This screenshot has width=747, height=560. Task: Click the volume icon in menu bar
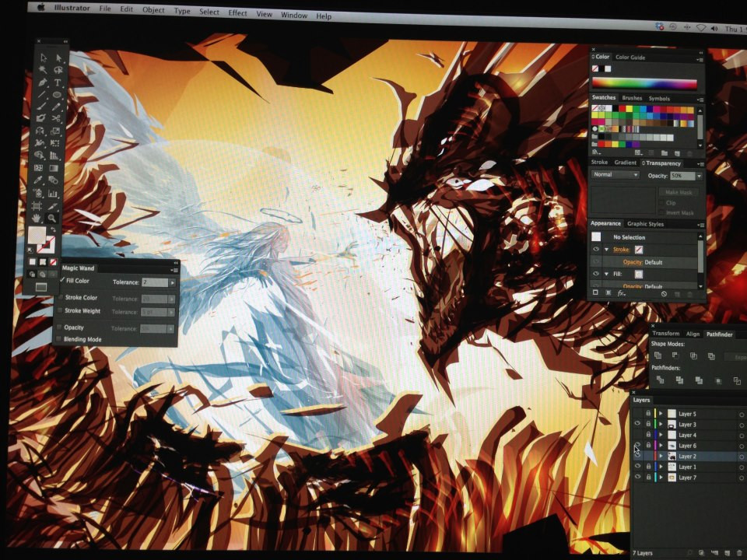[x=714, y=29]
